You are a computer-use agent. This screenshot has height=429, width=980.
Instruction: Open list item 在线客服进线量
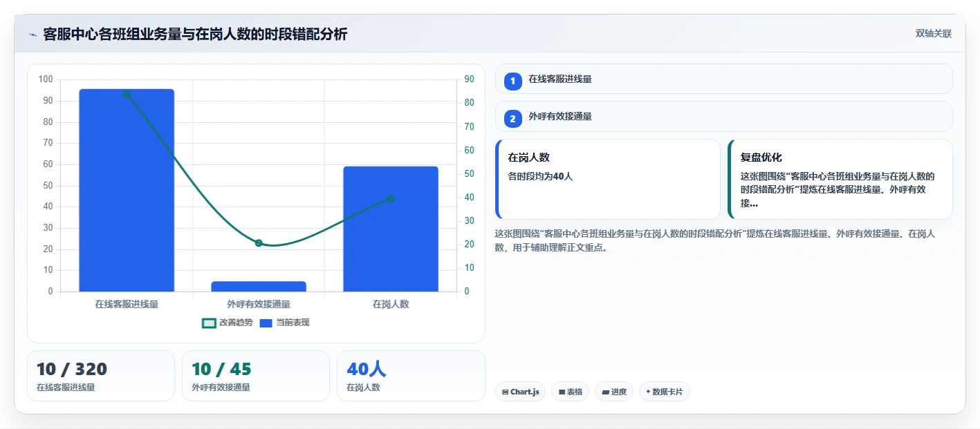pyautogui.click(x=724, y=79)
